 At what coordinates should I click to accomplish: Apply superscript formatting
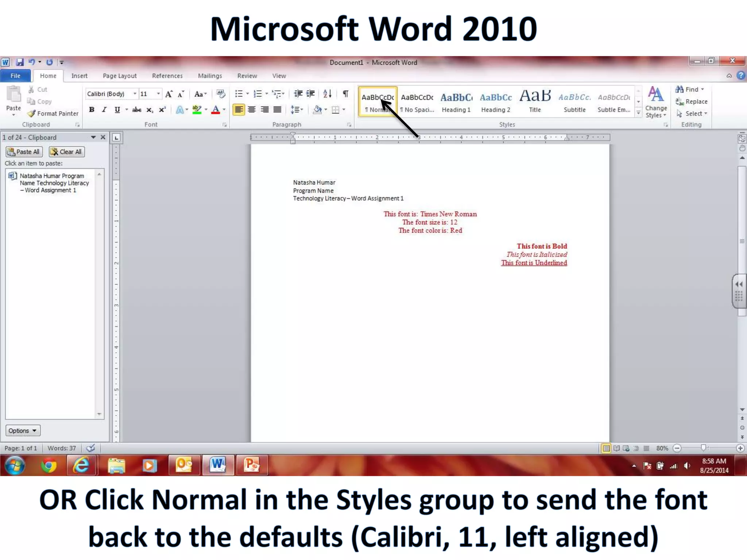tap(162, 110)
